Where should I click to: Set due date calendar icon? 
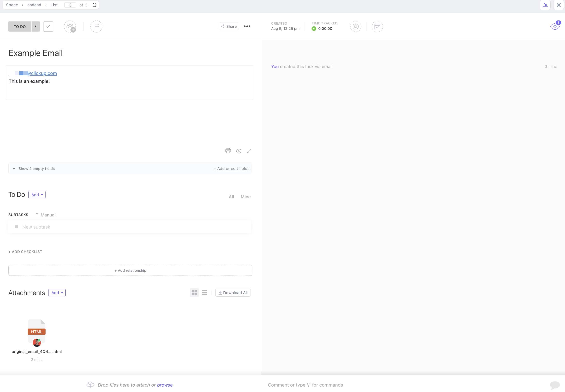pyautogui.click(x=377, y=27)
